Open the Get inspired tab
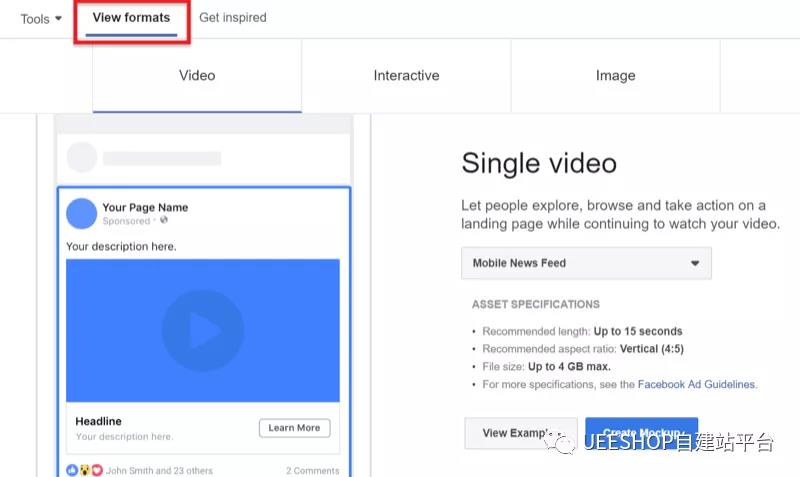 233,18
